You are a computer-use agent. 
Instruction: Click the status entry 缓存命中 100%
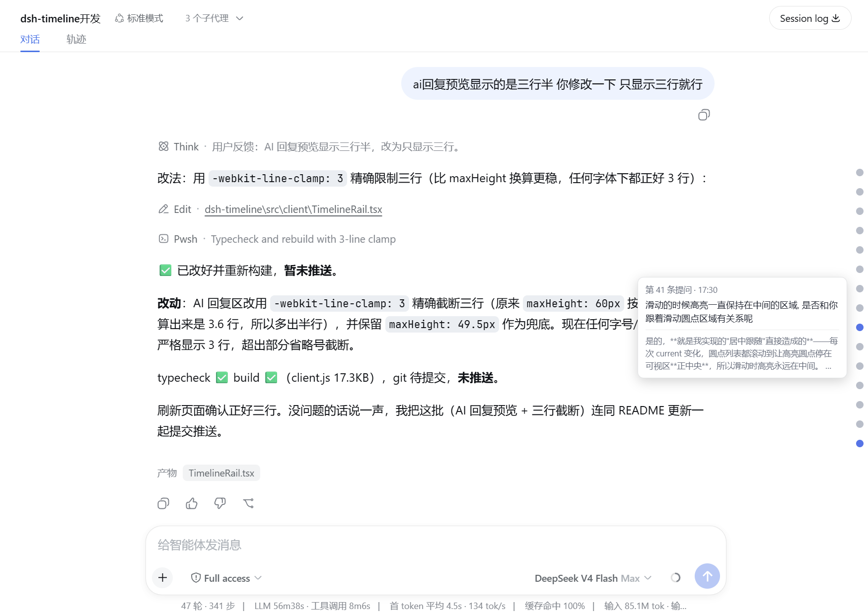pos(555,606)
